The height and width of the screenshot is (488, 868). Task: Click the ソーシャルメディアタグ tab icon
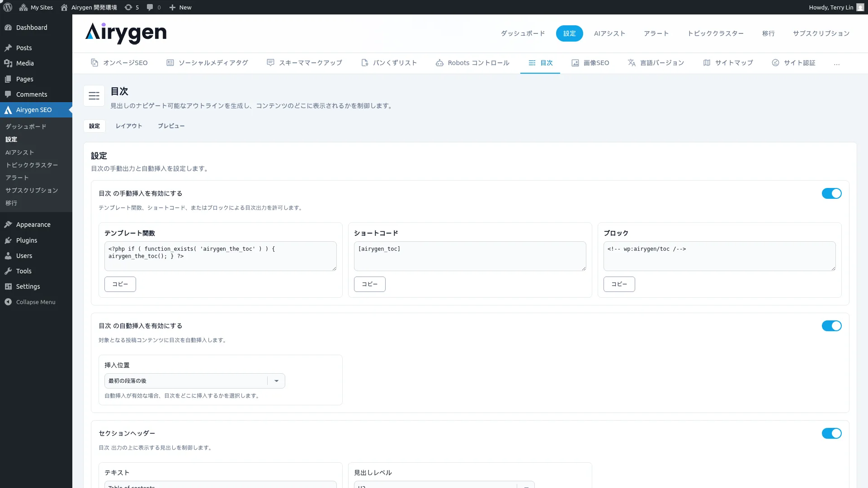click(170, 63)
